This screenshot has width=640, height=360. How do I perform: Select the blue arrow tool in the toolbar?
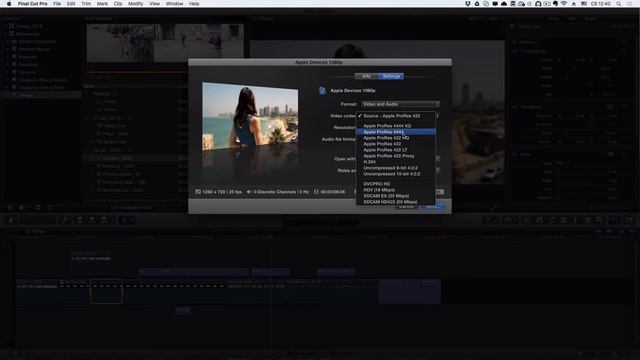(124, 220)
